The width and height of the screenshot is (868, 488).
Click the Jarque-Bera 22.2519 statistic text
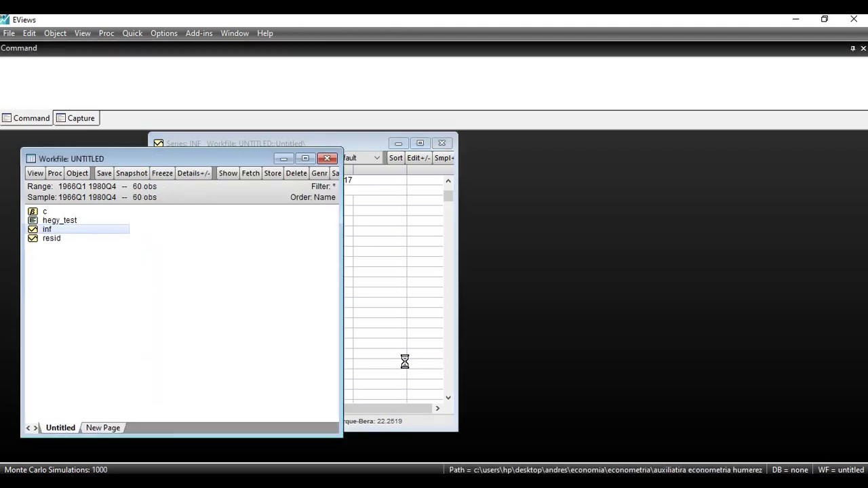[x=373, y=421]
